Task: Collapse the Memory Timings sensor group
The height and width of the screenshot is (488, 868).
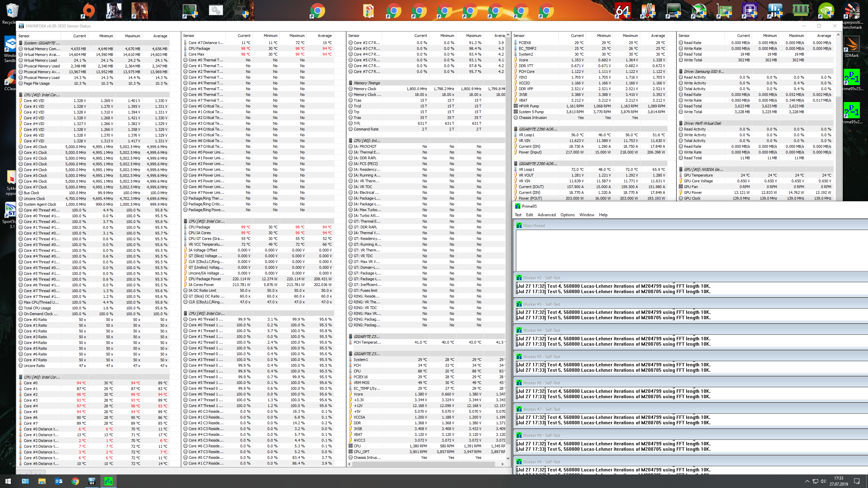Action: 426,83
